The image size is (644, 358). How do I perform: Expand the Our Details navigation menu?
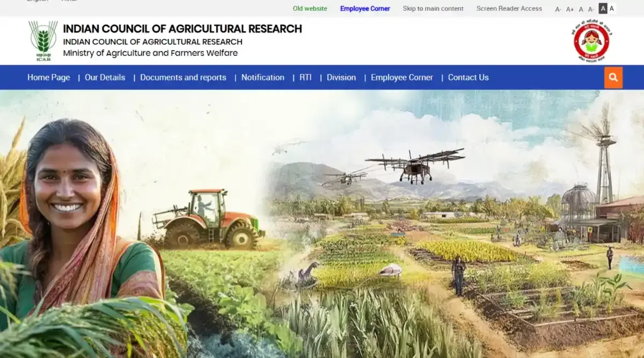coord(105,77)
